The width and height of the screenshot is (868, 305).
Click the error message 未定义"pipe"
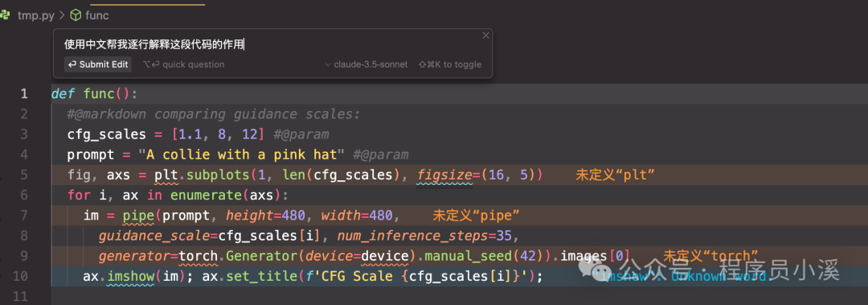476,215
